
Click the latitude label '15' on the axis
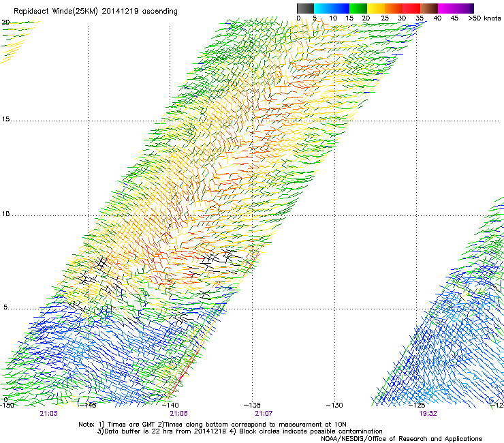tap(5, 119)
